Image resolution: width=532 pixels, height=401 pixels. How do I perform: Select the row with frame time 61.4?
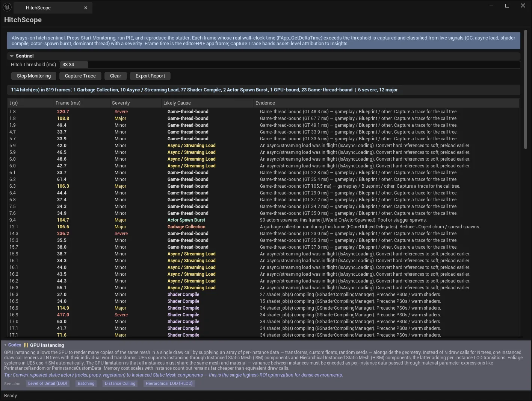click(263, 179)
